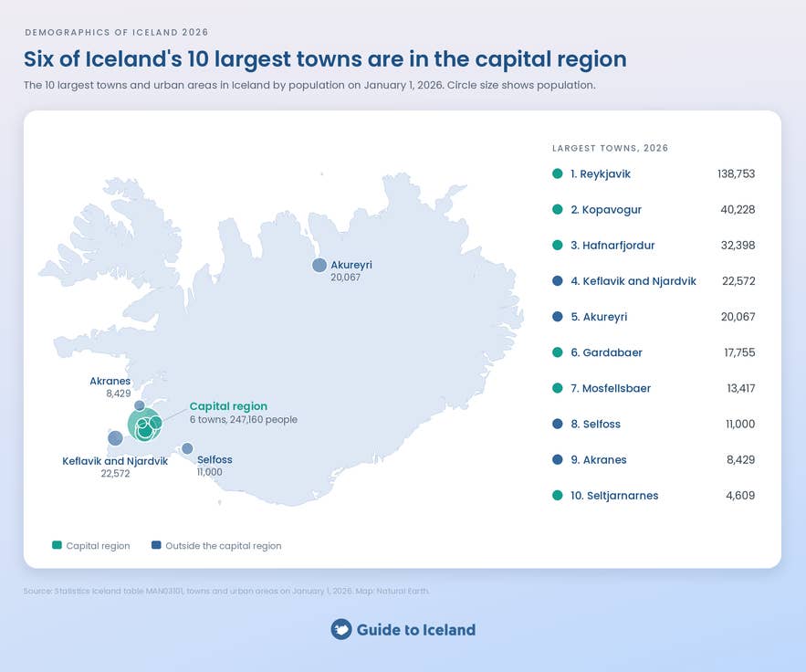Click the '10. Seltjarnarnes' list entry
This screenshot has width=806, height=672.
pyautogui.click(x=614, y=496)
